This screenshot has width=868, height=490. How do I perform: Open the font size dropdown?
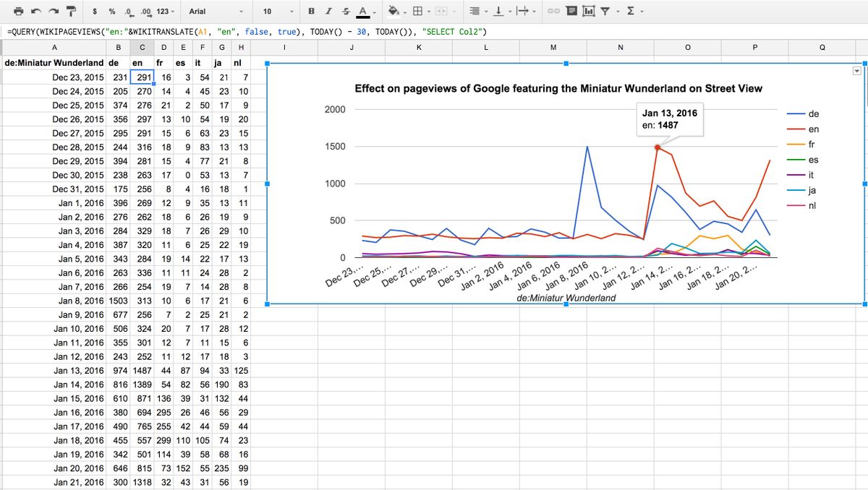click(278, 12)
